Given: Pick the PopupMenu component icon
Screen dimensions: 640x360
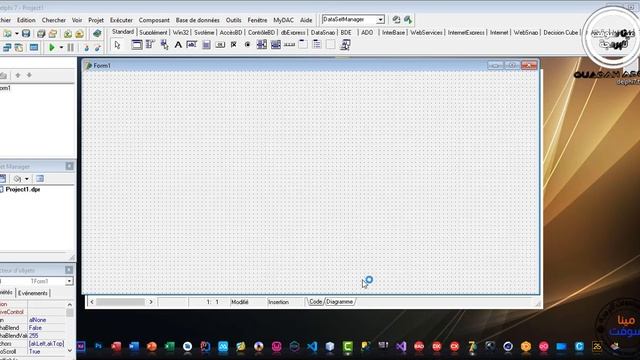Looking at the screenshot, I should tap(164, 45).
